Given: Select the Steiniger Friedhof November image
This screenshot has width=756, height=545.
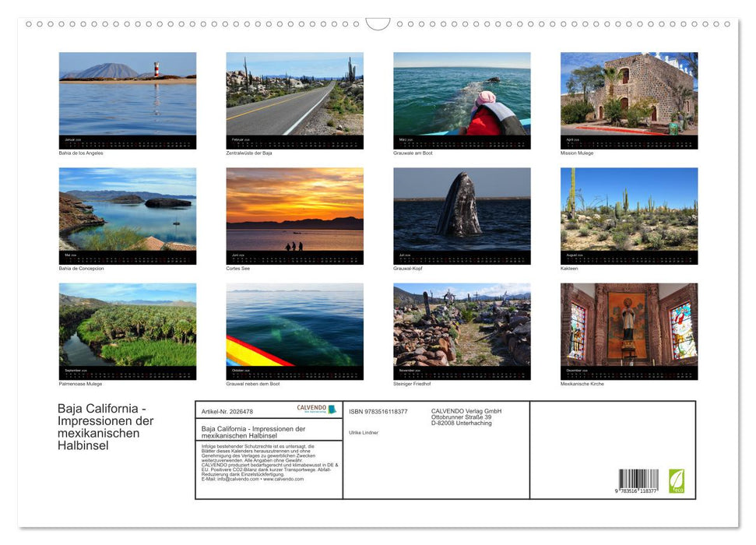Looking at the screenshot, I should 462,330.
